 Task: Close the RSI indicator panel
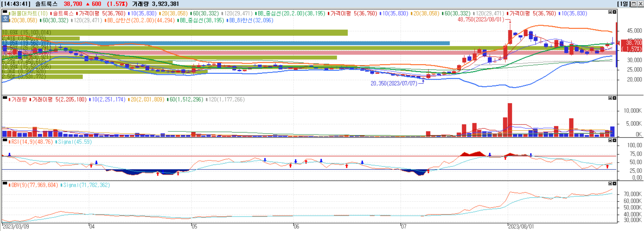click(x=615, y=140)
